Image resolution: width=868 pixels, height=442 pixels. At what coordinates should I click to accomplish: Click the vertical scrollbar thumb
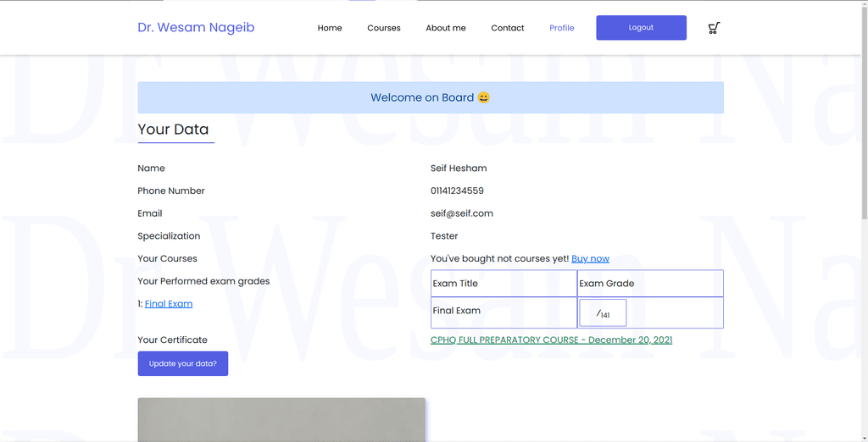864,111
